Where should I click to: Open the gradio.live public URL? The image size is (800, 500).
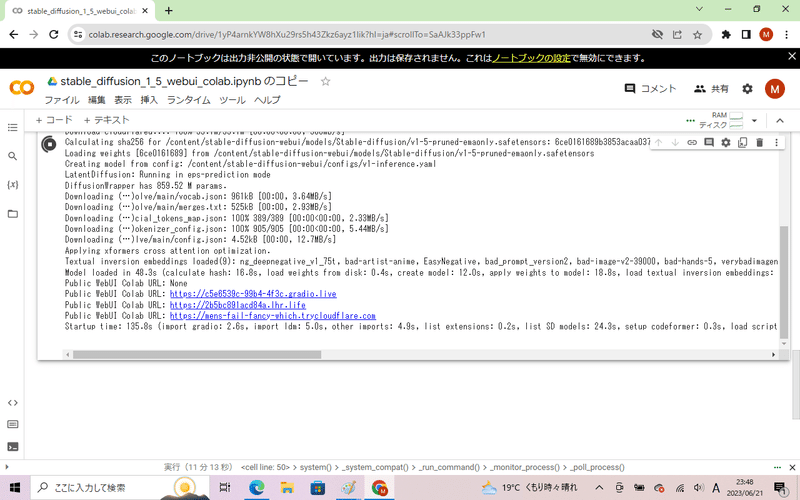253,294
